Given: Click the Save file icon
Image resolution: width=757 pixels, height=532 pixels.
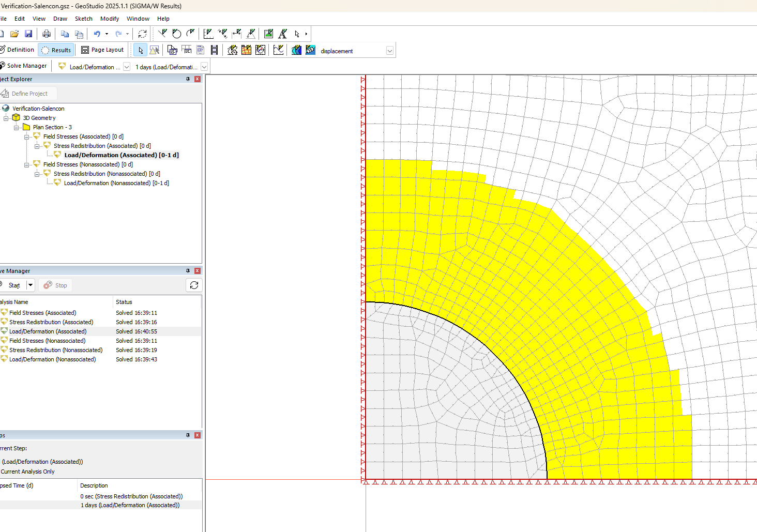Looking at the screenshot, I should [x=28, y=34].
